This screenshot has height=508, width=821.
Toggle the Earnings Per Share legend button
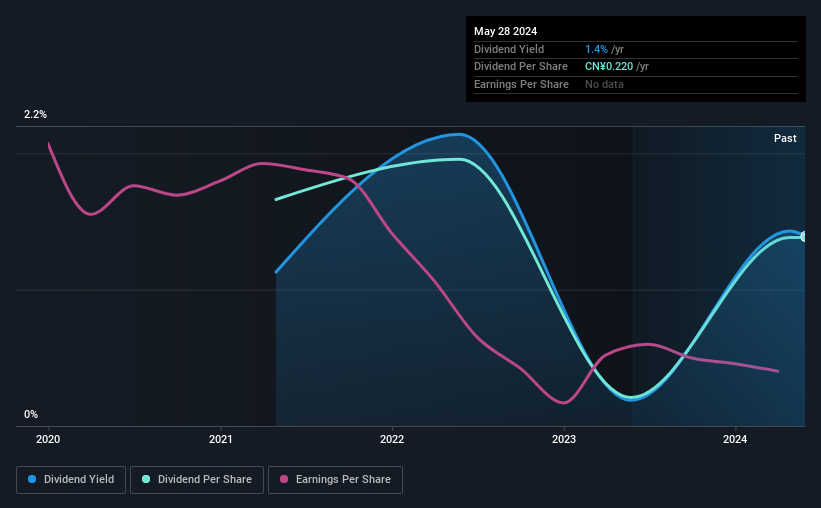coord(335,479)
